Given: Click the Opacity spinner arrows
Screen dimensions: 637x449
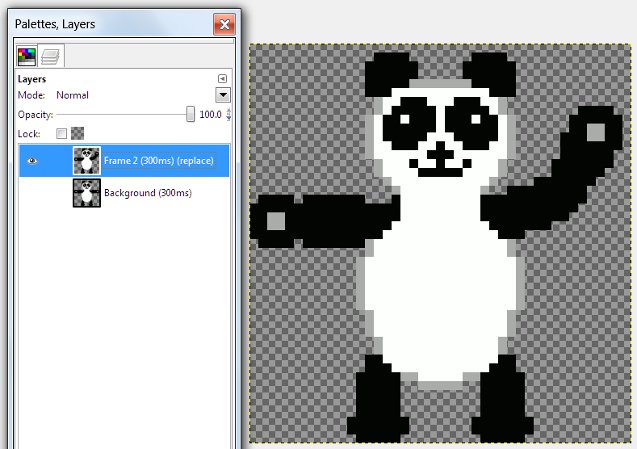Looking at the screenshot, I should point(228,115).
